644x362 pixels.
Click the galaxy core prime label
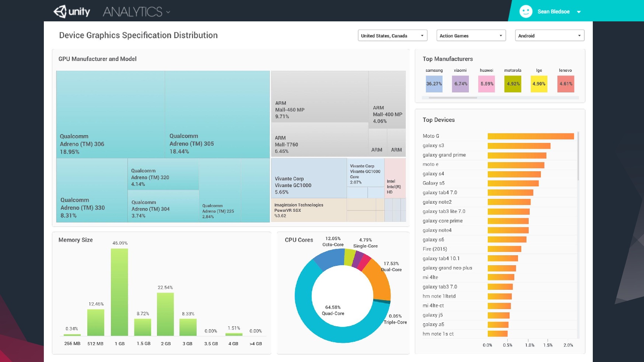click(x=442, y=221)
